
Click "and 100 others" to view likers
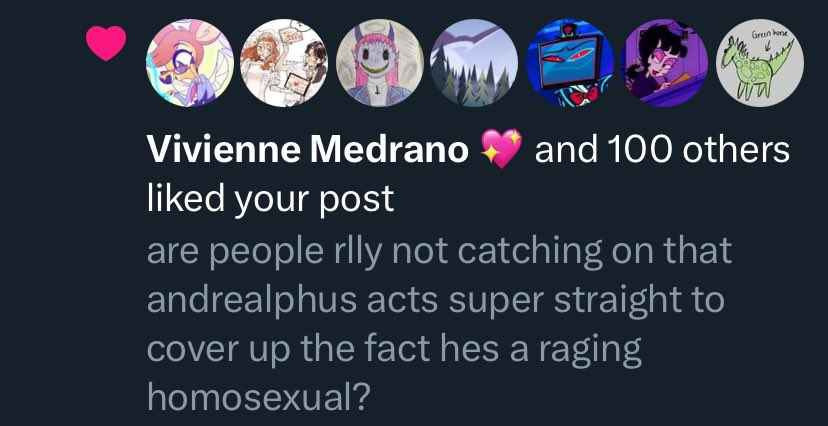[662, 150]
